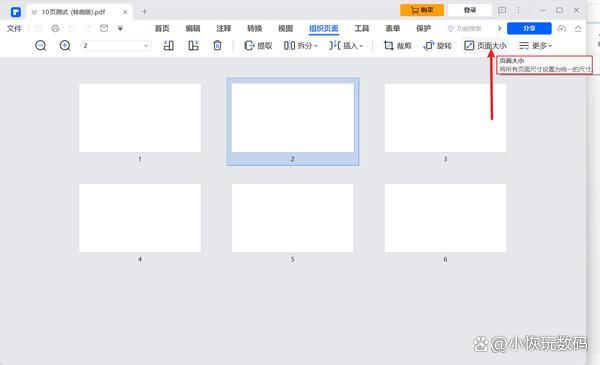Viewport: 600px width, 365px height.
Task: Open the vertical three-dot menu in title bar
Action: pyautogui.click(x=518, y=10)
